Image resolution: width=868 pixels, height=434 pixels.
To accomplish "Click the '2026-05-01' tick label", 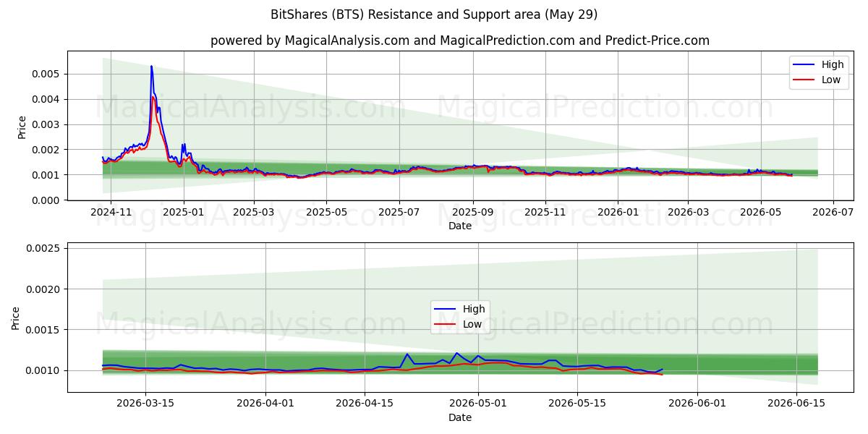I will (478, 404).
